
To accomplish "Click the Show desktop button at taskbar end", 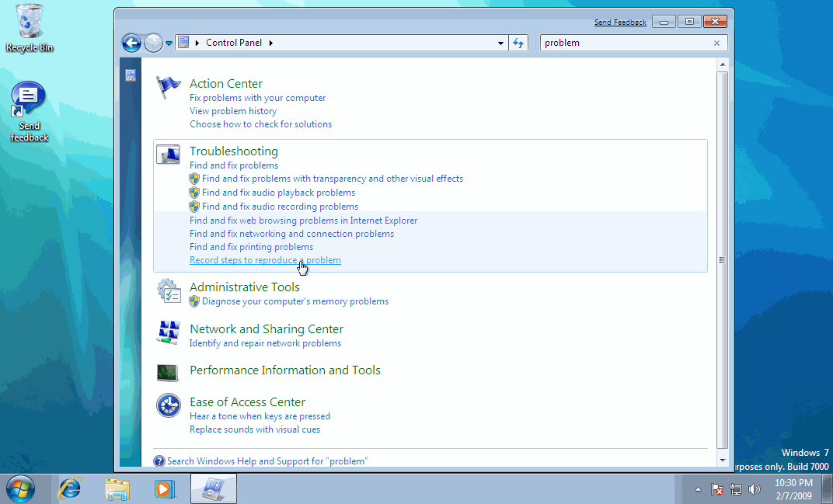I will (827, 488).
